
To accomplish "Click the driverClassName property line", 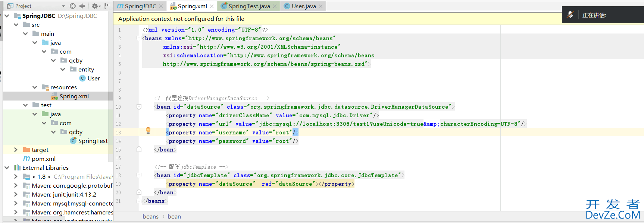I will 272,115.
